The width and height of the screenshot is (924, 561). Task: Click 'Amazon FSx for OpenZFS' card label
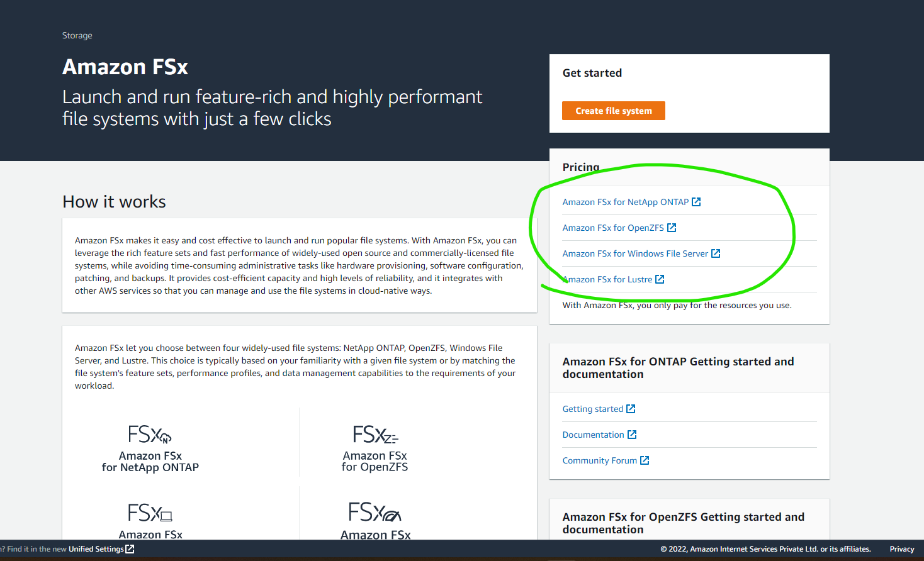point(375,462)
